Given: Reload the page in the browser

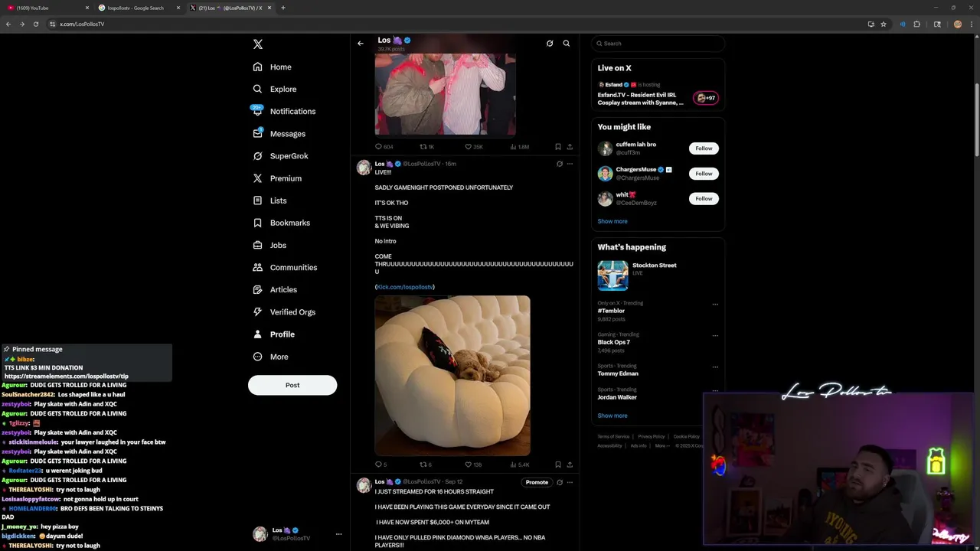Looking at the screenshot, I should click(x=35, y=24).
